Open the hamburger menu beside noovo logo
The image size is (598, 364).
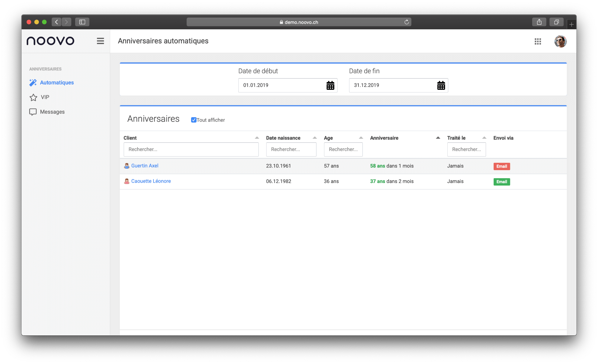(x=100, y=41)
